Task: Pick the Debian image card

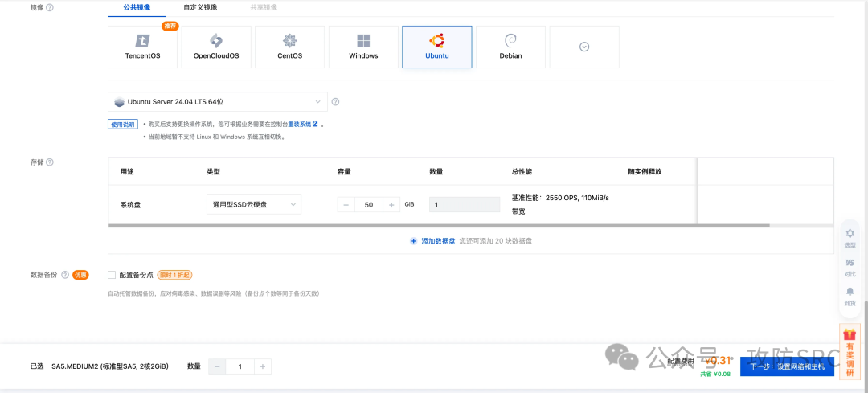Action: click(x=510, y=47)
